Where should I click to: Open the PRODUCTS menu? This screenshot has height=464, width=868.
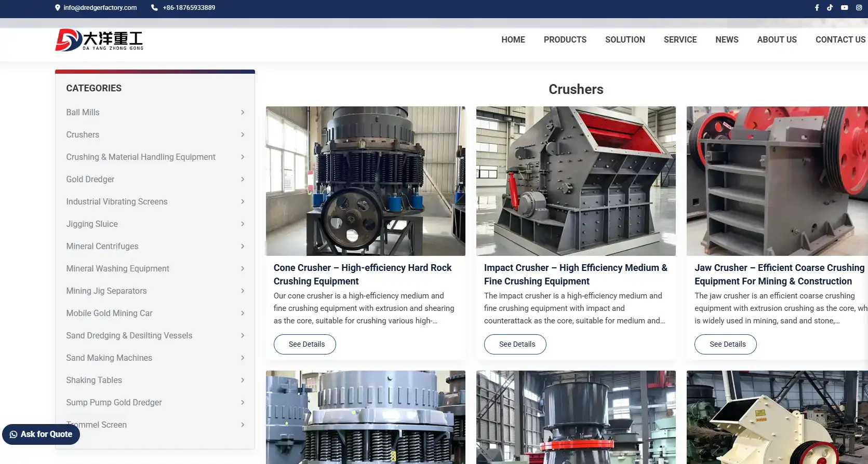click(565, 40)
